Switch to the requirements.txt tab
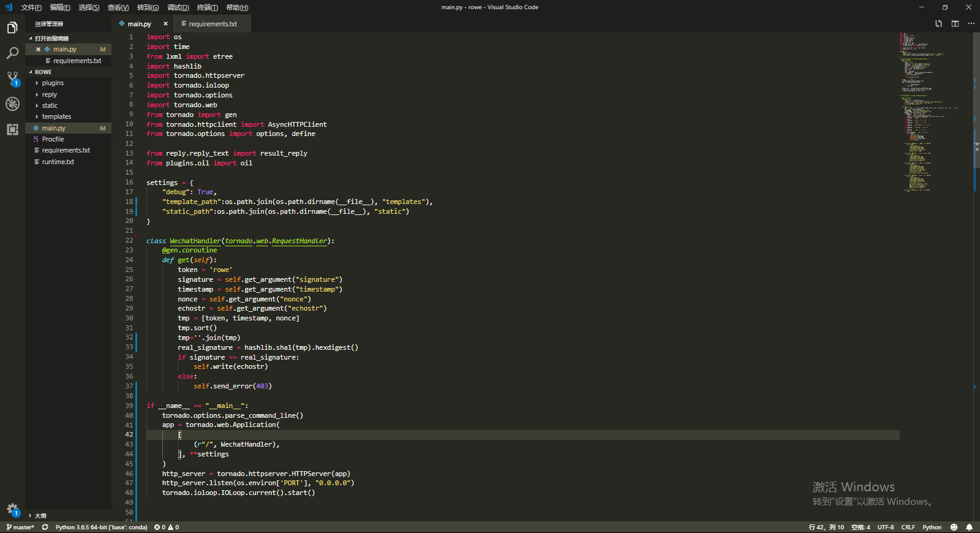 tap(213, 24)
